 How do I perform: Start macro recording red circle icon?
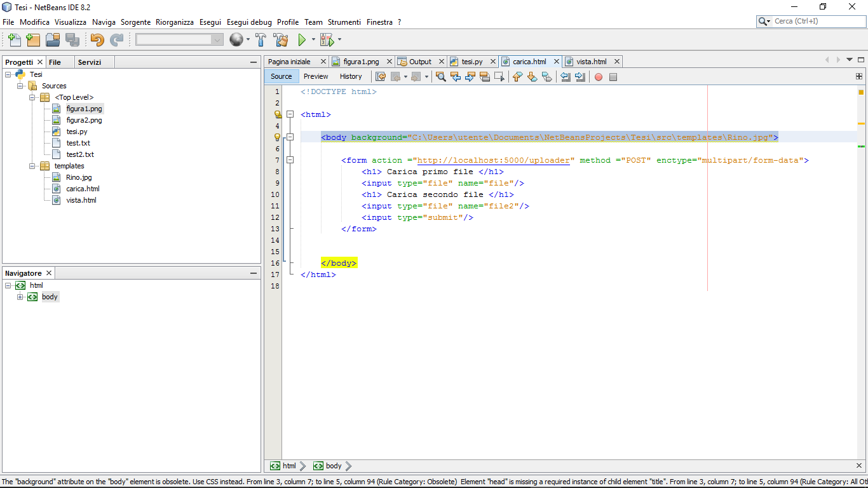tap(598, 77)
